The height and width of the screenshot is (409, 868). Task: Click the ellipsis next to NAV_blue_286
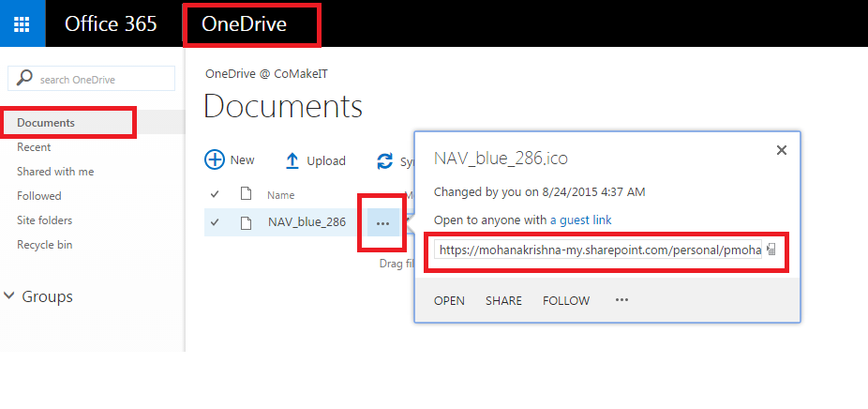click(382, 222)
